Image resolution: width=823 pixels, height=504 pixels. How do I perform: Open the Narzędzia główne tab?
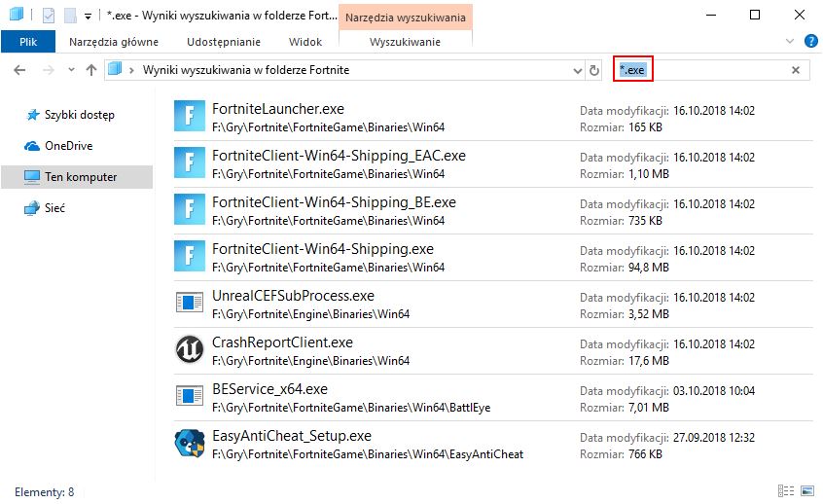(x=114, y=42)
